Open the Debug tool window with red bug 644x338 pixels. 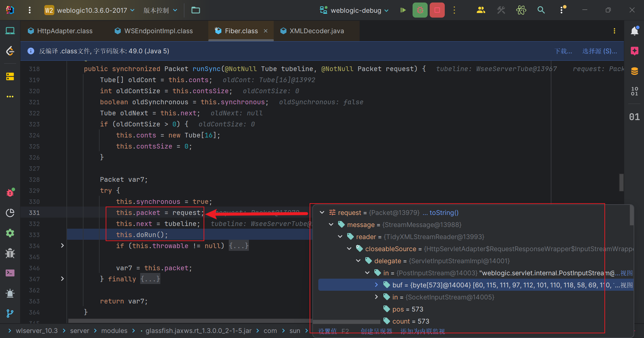(10, 192)
